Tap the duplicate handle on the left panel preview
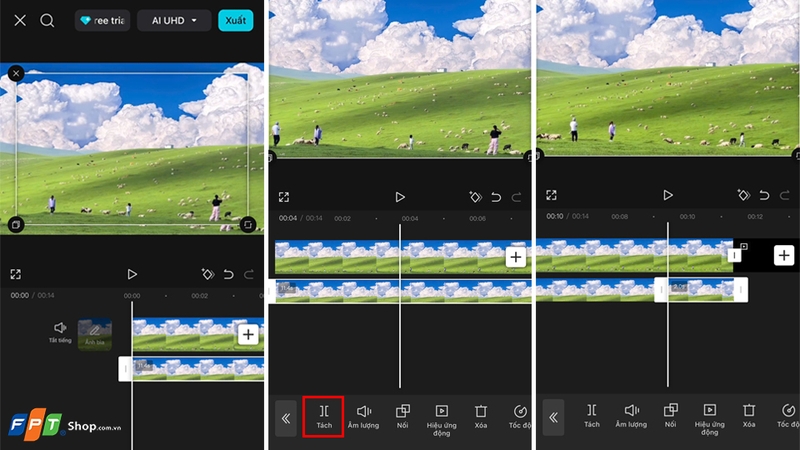800x450 pixels. point(16,224)
